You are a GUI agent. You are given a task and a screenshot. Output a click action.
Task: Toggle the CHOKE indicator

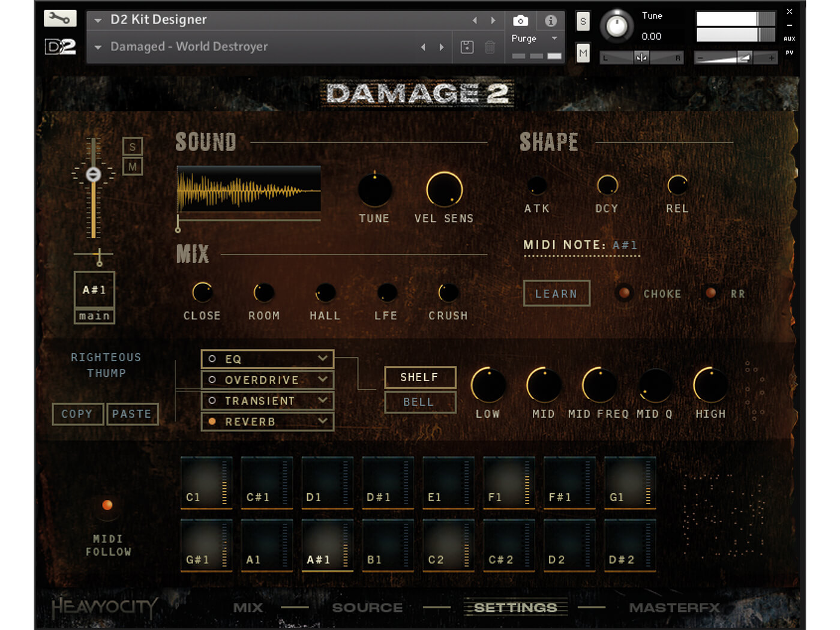coord(625,293)
